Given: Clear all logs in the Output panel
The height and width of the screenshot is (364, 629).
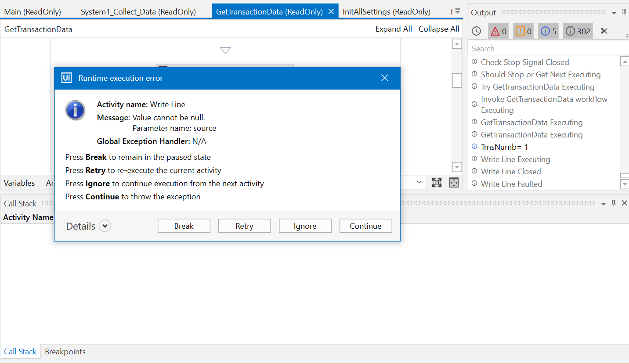Looking at the screenshot, I should (604, 31).
